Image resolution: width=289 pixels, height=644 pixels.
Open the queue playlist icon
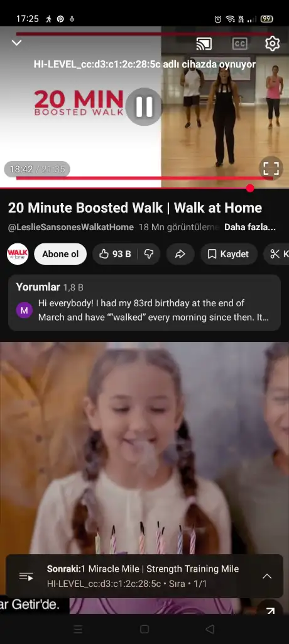click(26, 576)
